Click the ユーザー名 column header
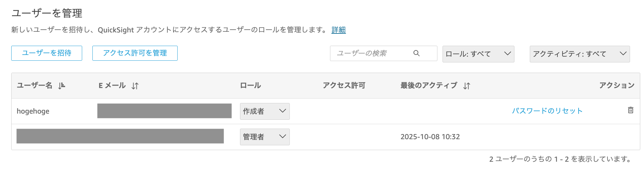Screen dimensions: 644x175 pyautogui.click(x=34, y=85)
